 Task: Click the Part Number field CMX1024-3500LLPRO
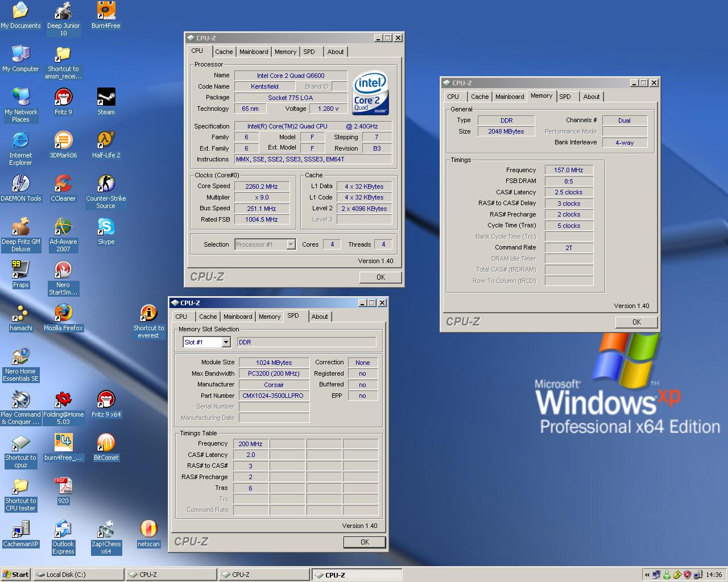274,396
